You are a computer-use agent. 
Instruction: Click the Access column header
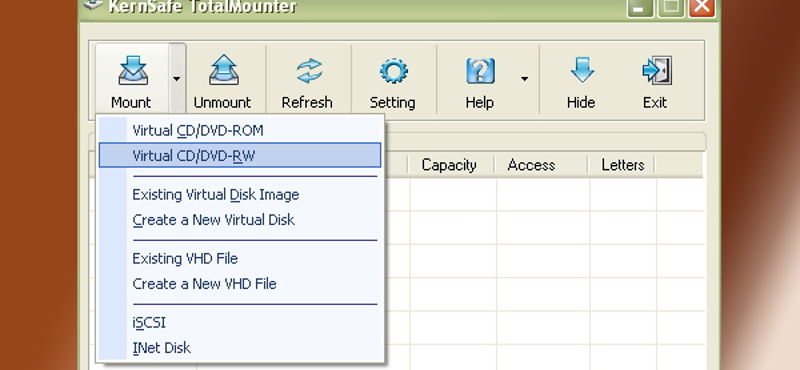(541, 165)
